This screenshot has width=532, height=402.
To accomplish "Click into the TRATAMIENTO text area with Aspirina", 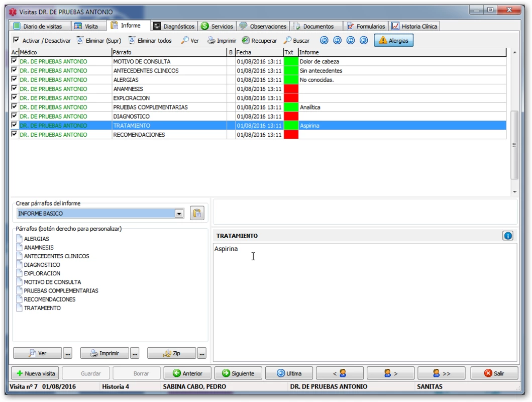I will click(365, 302).
